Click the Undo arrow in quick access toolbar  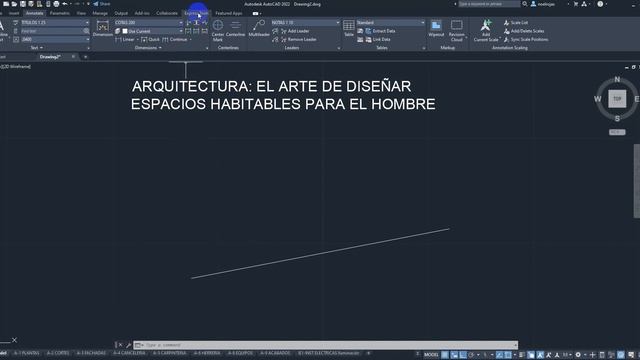65,4
